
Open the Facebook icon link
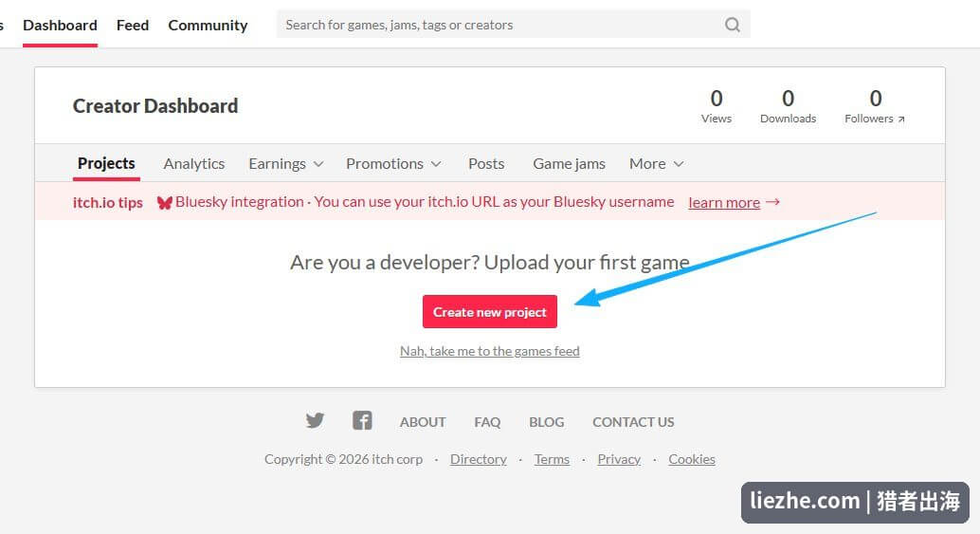click(x=362, y=420)
